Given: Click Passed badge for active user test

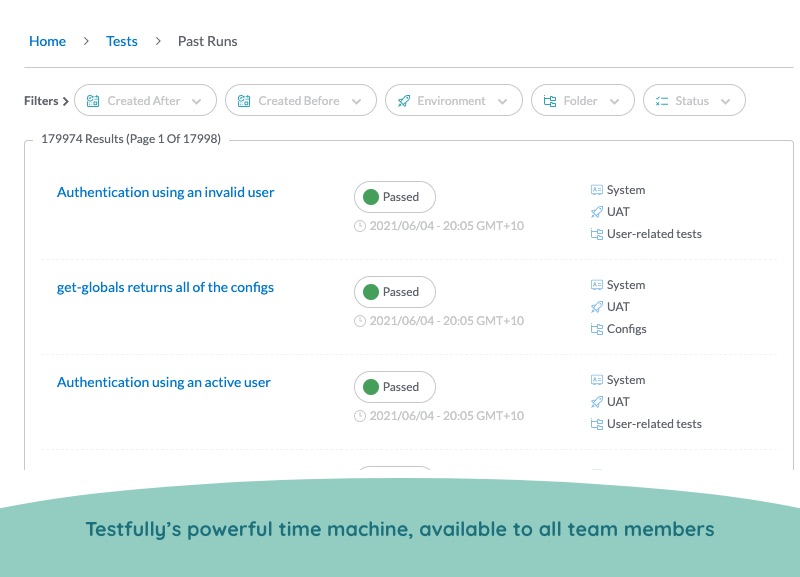Looking at the screenshot, I should point(395,387).
